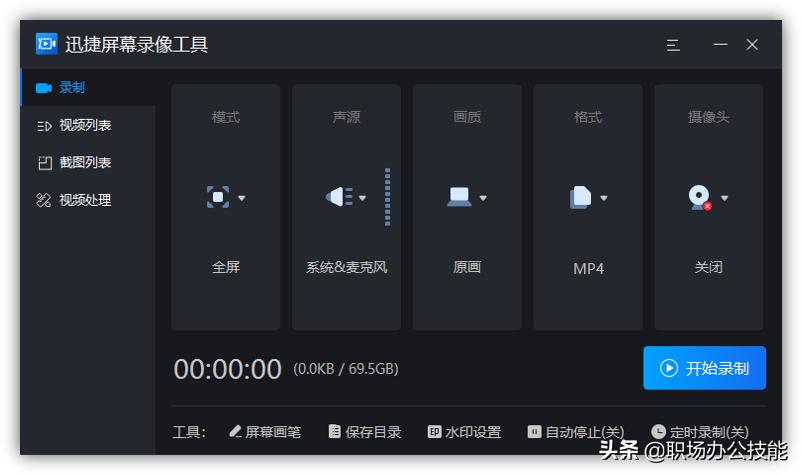
Task: Expand the 模式 dropdown arrow
Action: [x=241, y=198]
